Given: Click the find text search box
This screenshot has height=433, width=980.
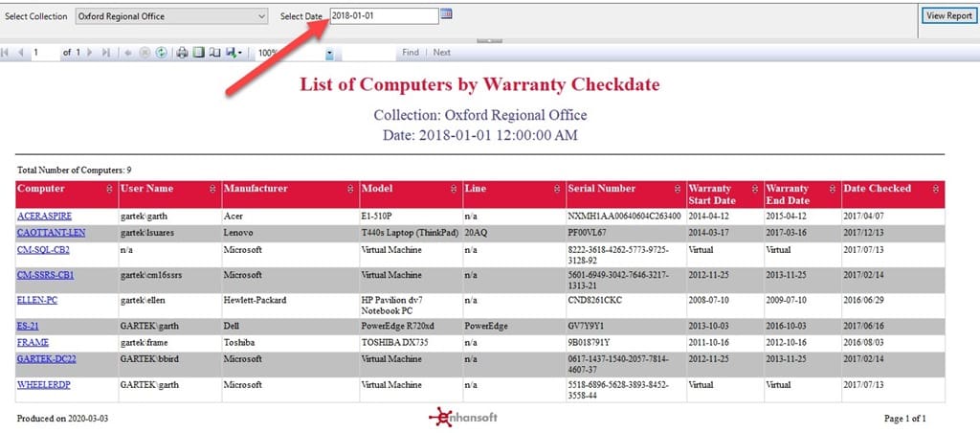Looking at the screenshot, I should tap(368, 53).
